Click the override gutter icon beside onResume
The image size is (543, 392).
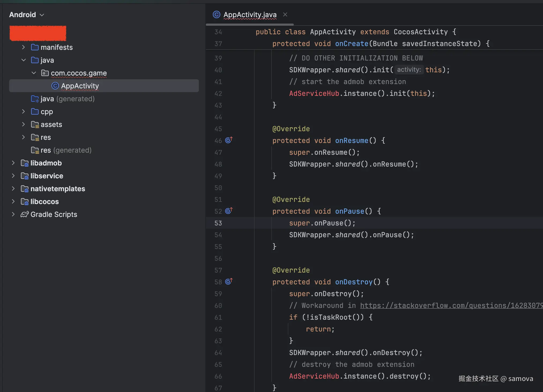(x=229, y=140)
